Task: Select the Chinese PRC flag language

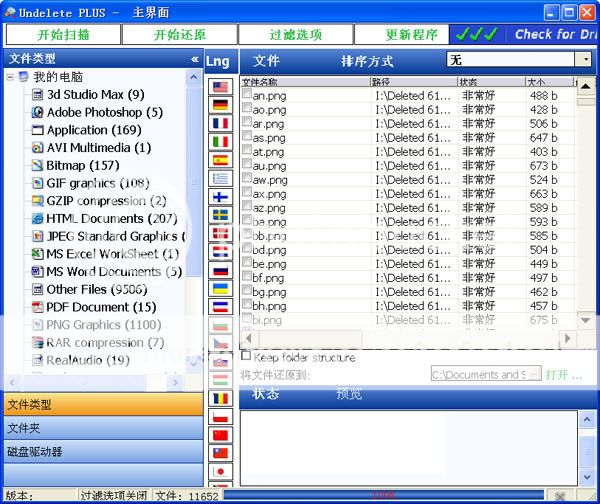Action: pos(220,435)
